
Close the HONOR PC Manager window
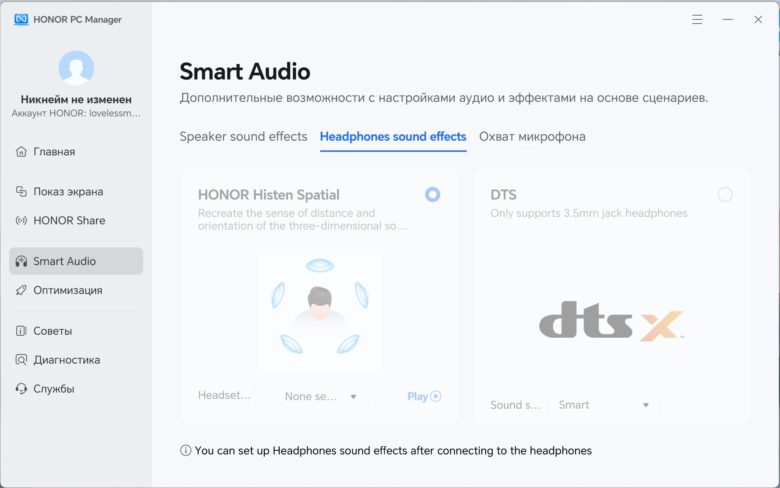tap(758, 19)
